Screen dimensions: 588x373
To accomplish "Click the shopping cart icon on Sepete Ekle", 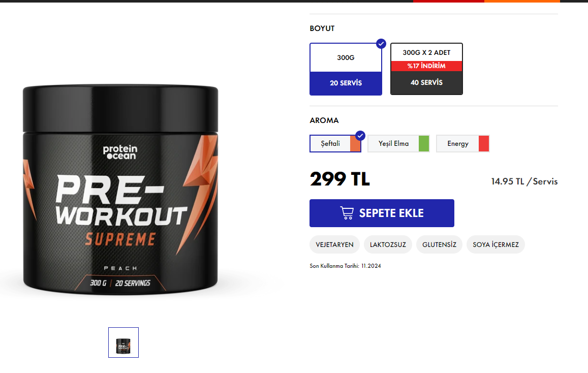I will pos(347,213).
